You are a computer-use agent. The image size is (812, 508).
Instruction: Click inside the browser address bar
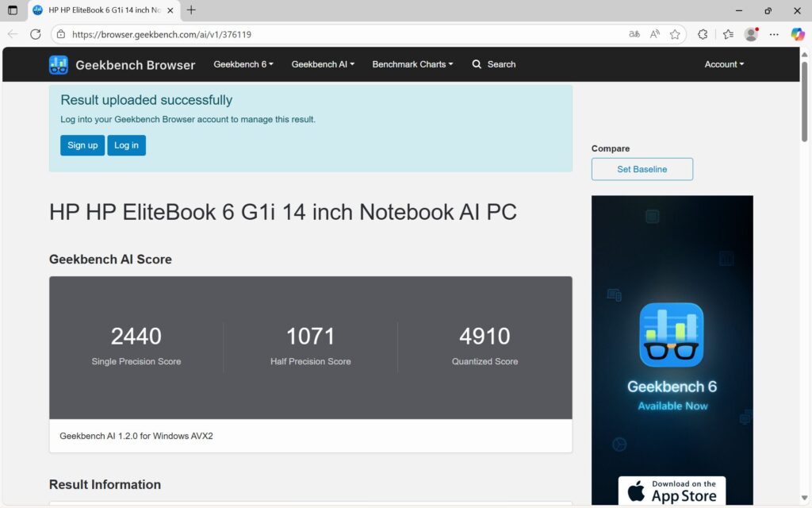(238, 34)
